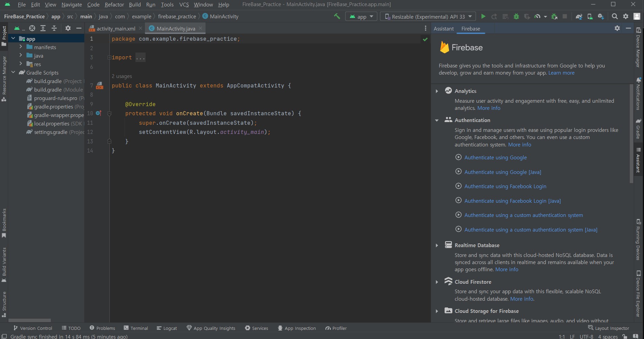Image resolution: width=644 pixels, height=339 pixels.
Task: Open the Resizable API 33 device dropdown
Action: pos(428,16)
